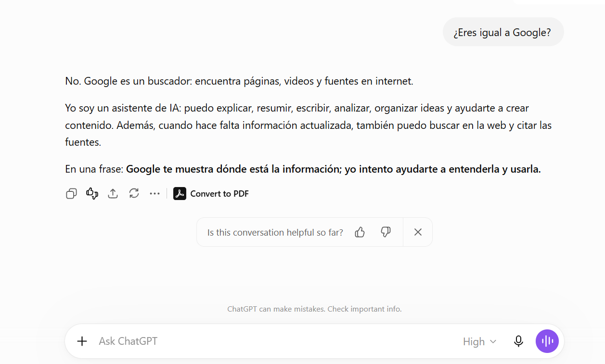Start dictation with microphone icon
This screenshot has width=605, height=364.
[518, 341]
